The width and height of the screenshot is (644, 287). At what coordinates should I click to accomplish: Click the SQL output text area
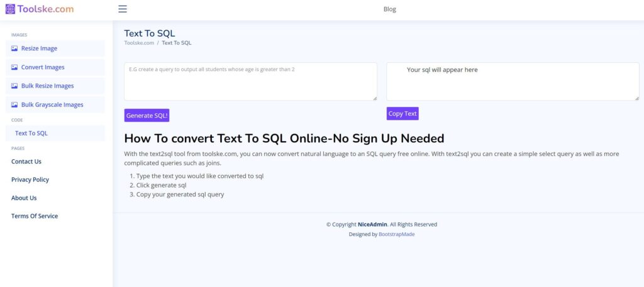click(x=512, y=81)
